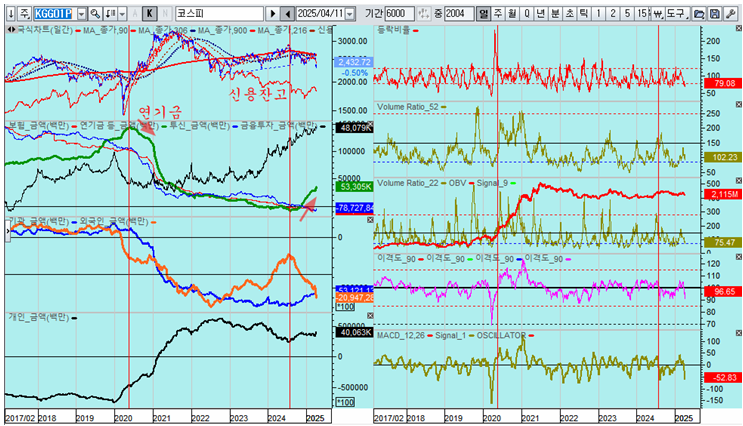Click the 2,115M OBV value label

[723, 194]
